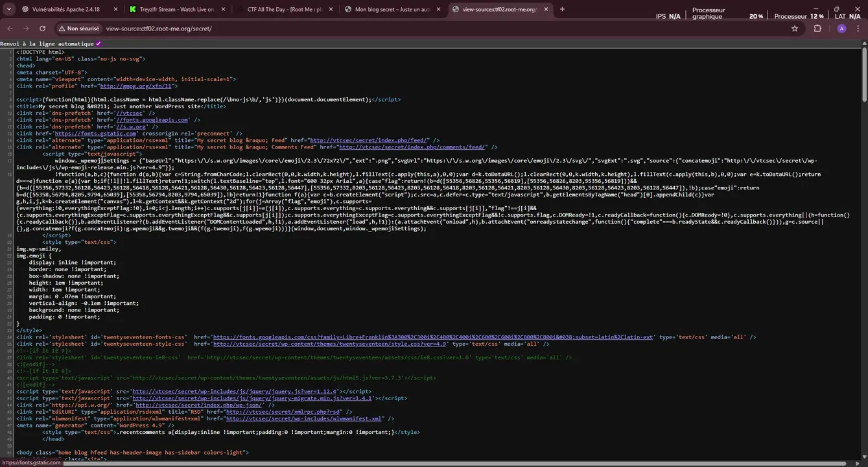The width and height of the screenshot is (868, 467).
Task: Go back to previous page
Action: click(10, 29)
